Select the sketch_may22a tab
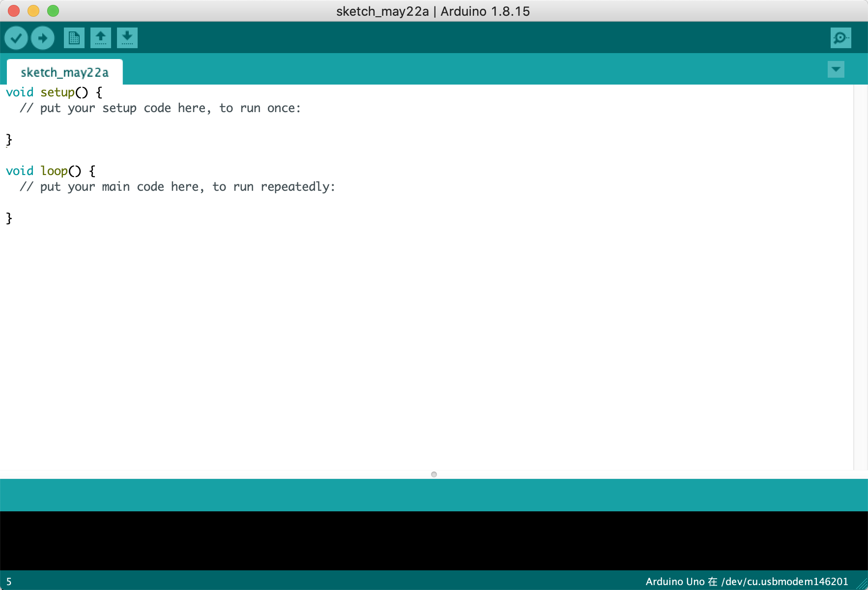Screen dimensions: 868x590 tap(64, 72)
